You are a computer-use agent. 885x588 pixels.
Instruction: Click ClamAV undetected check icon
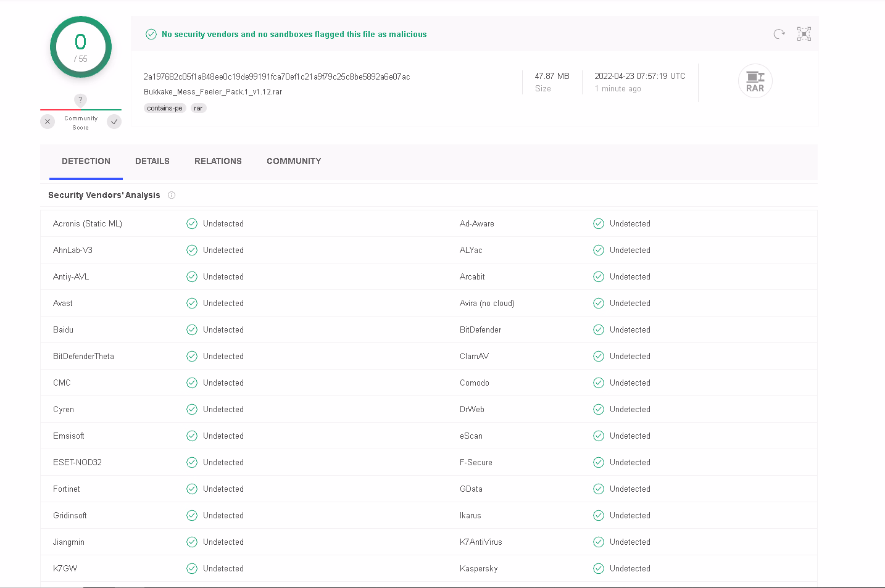pos(599,356)
